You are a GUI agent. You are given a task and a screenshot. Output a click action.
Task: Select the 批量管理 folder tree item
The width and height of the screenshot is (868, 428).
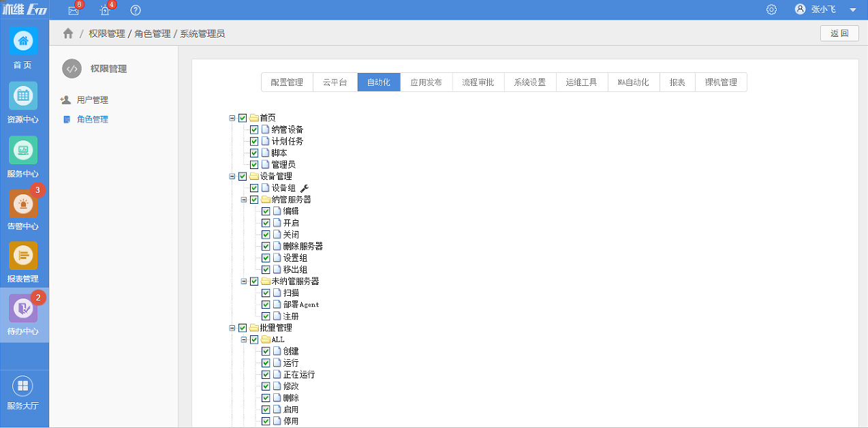276,328
